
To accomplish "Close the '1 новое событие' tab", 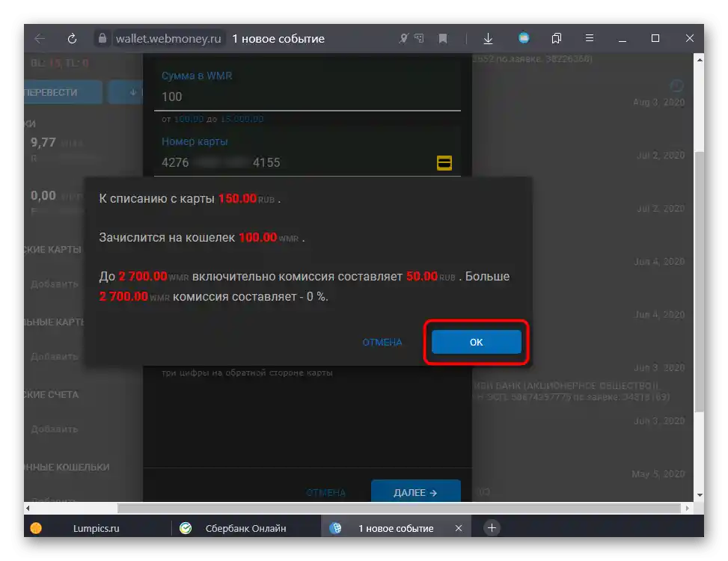I will pos(458,528).
